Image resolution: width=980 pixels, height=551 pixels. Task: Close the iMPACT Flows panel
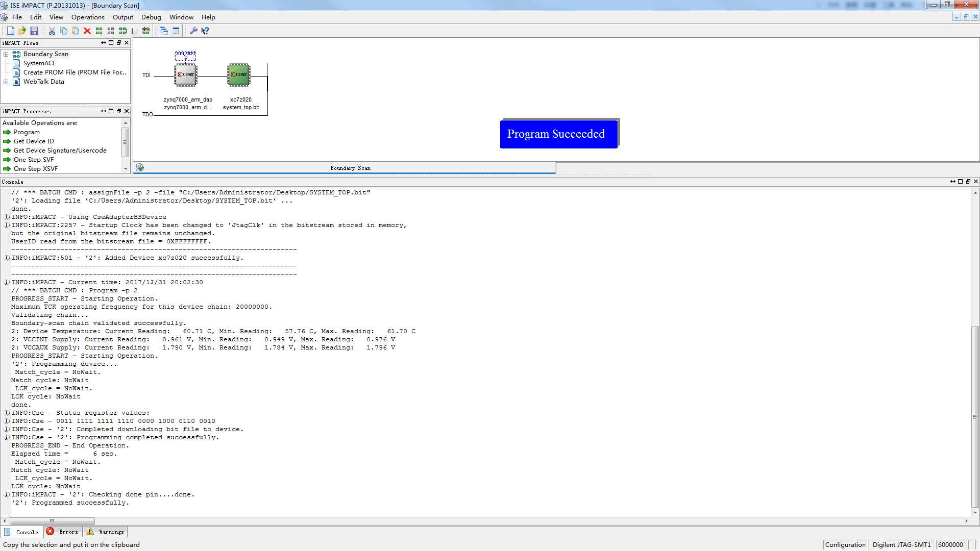pyautogui.click(x=127, y=43)
